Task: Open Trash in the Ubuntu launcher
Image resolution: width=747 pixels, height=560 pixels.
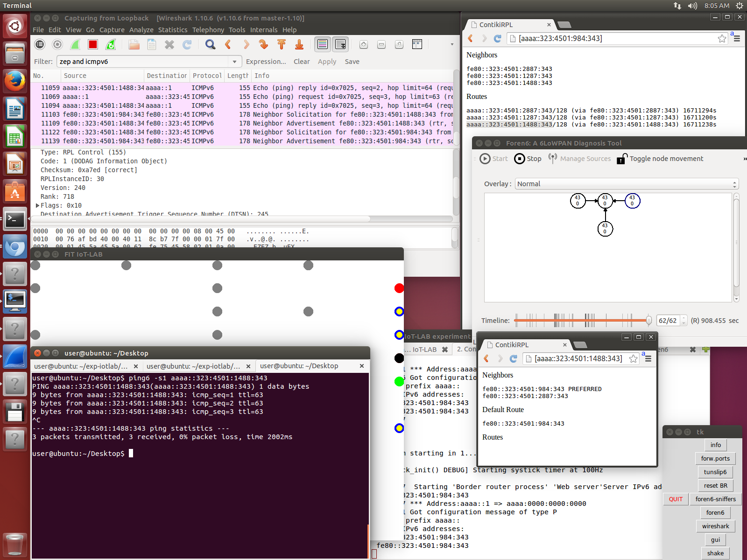Action: pyautogui.click(x=15, y=544)
